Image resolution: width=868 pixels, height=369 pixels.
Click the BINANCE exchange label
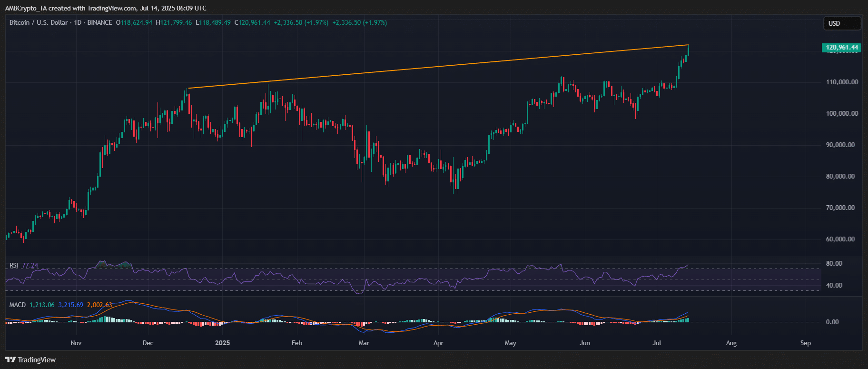point(100,23)
